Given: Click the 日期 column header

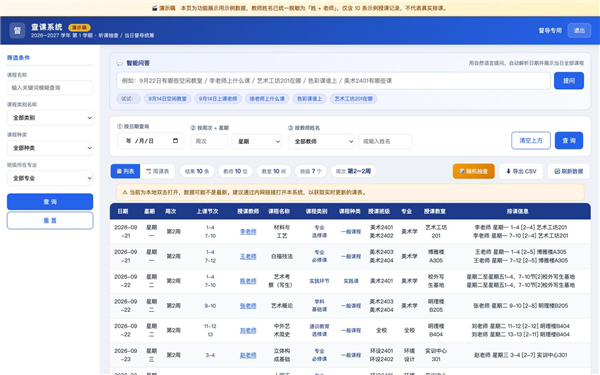Looking at the screenshot, I should tap(123, 211).
